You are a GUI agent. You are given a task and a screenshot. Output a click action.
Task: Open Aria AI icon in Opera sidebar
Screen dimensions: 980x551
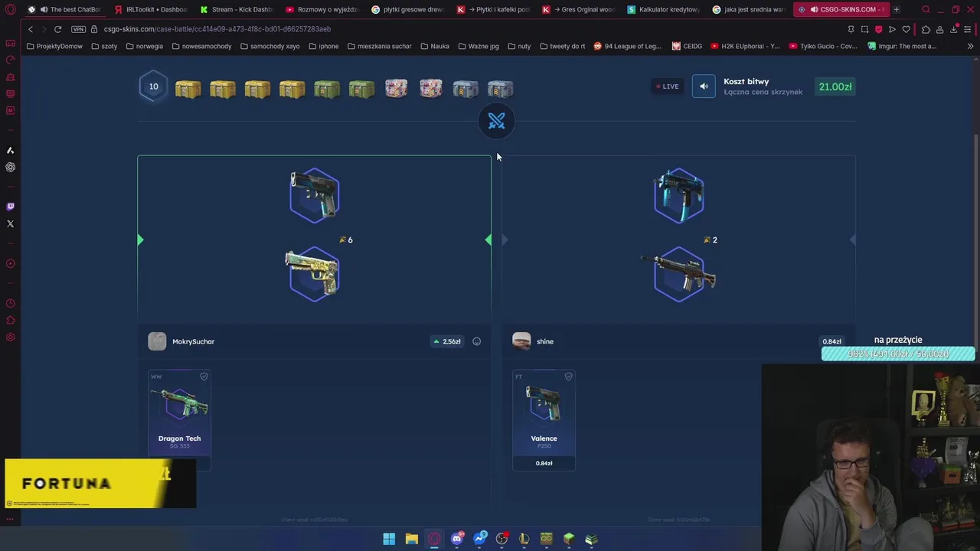10,150
